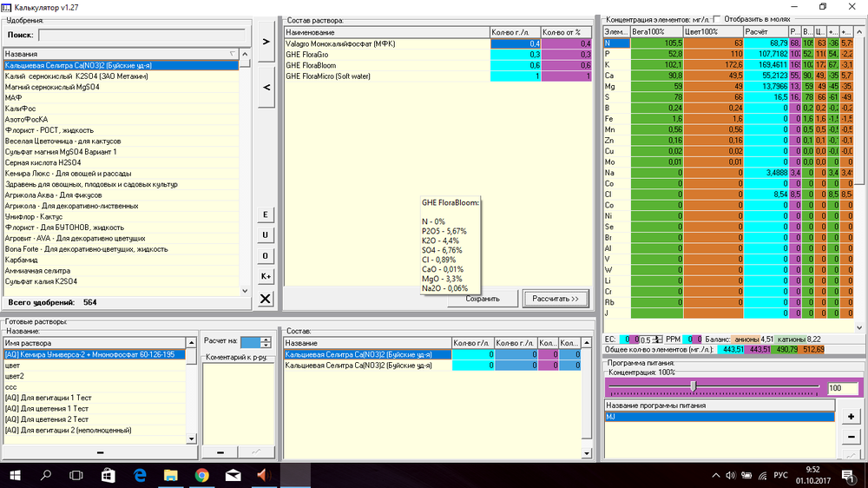Image resolution: width=868 pixels, height=488 pixels.
Task: Select '[AQ] Для вегитации 1 Тест' solution
Action: pyautogui.click(x=95, y=398)
